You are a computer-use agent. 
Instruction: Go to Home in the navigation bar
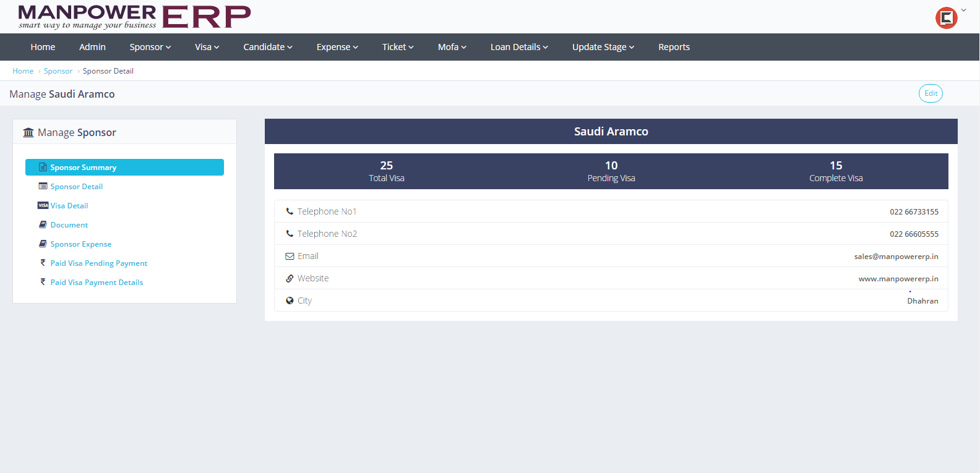point(43,47)
